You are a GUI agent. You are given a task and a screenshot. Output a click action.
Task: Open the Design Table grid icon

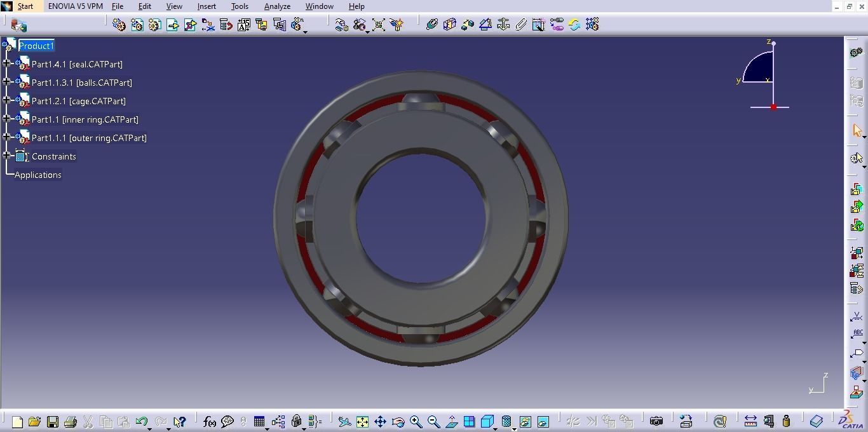[x=259, y=422]
